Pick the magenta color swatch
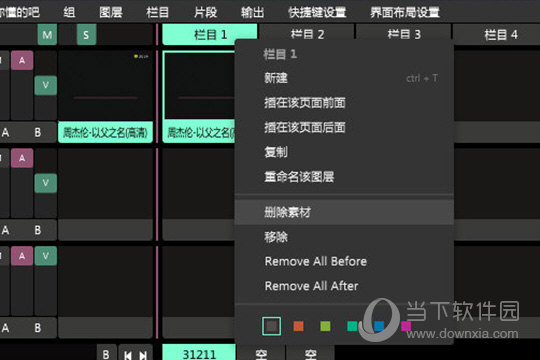Image resolution: width=540 pixels, height=360 pixels. [x=406, y=326]
